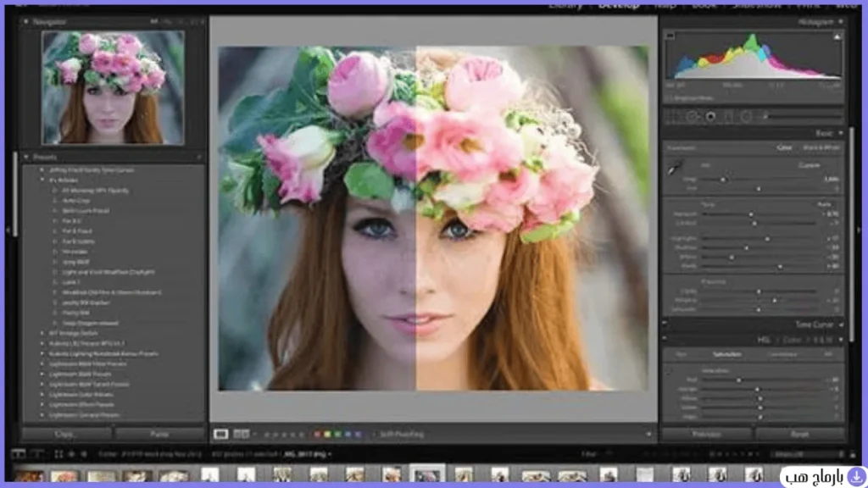Open the Hue tab in HSL
868x488 pixels.
[682, 354]
